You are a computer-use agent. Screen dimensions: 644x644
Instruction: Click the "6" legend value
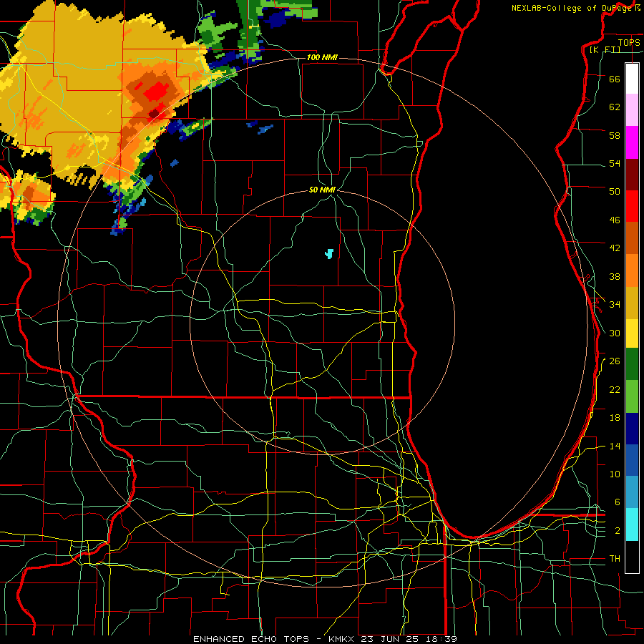617,502
